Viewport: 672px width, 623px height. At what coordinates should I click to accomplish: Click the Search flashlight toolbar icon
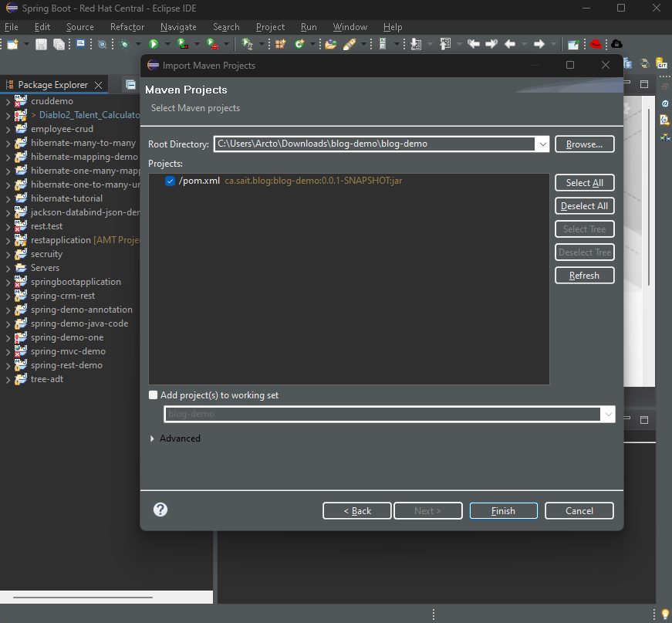350,44
